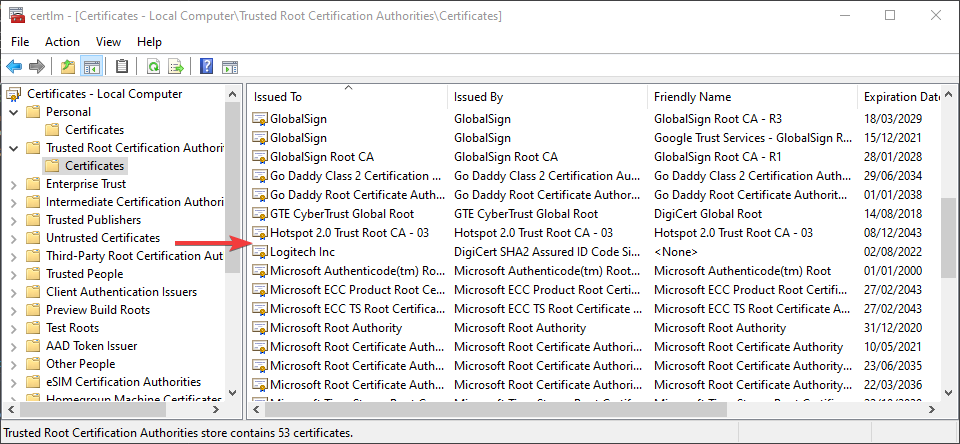This screenshot has height=444, width=960.
Task: Expand the Preview Build Roots node
Action: click(x=13, y=310)
